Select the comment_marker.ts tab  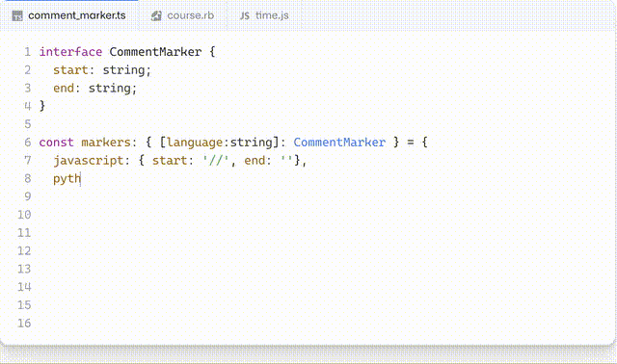coord(69,15)
